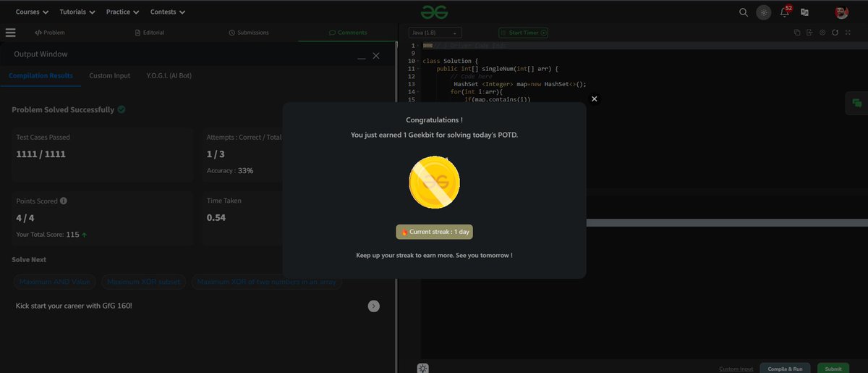Click the lightbulb hint icon
The width and height of the screenshot is (868, 373).
[423, 367]
